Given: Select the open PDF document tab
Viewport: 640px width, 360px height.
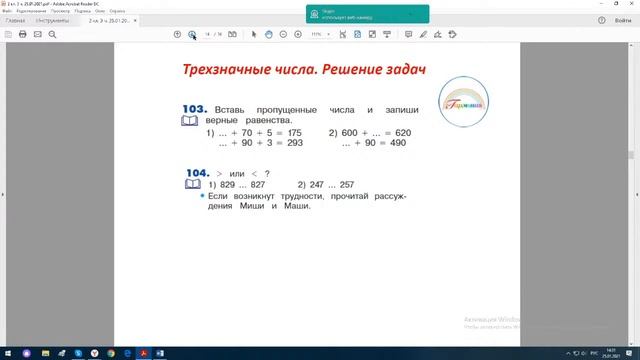Looking at the screenshot, I should 109,20.
